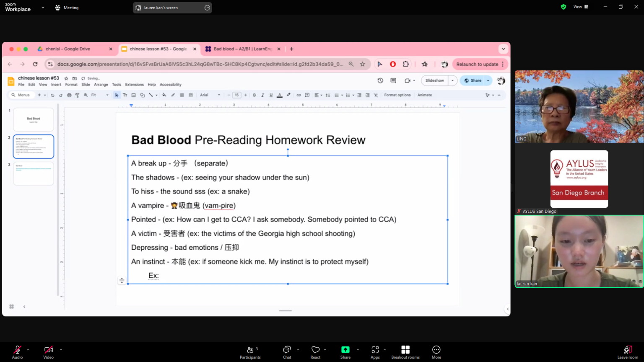This screenshot has height=362, width=644.
Task: Click the browser extensions puzzle icon
Action: coord(406,64)
